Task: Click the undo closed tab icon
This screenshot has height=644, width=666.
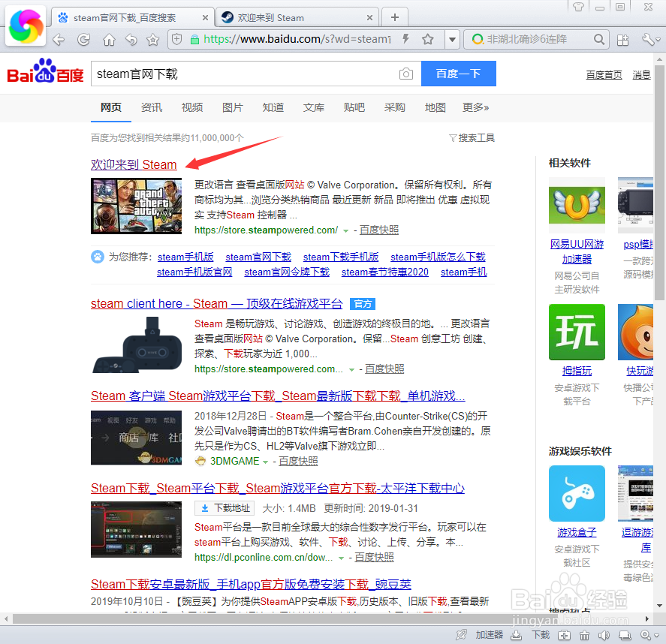Action: coord(131,40)
